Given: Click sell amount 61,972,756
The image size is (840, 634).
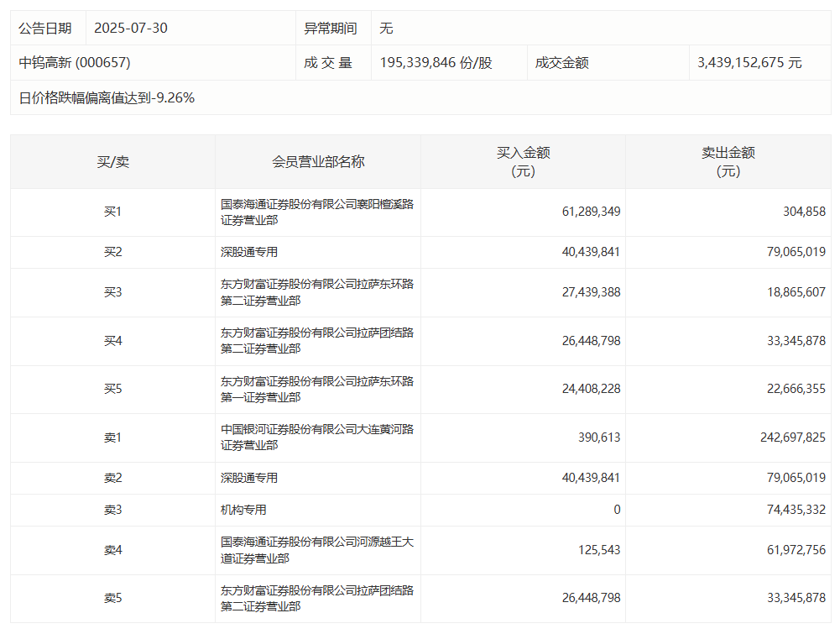Looking at the screenshot, I should pyautogui.click(x=796, y=550).
